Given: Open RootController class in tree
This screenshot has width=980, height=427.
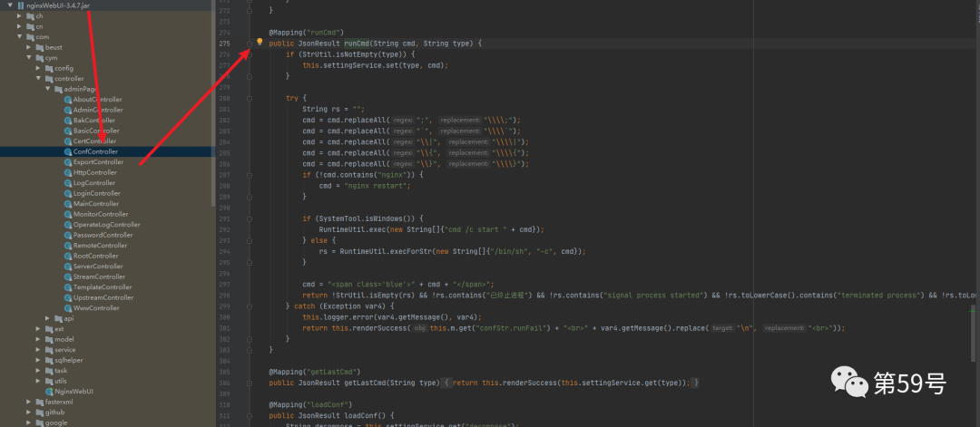Looking at the screenshot, I should [x=95, y=256].
